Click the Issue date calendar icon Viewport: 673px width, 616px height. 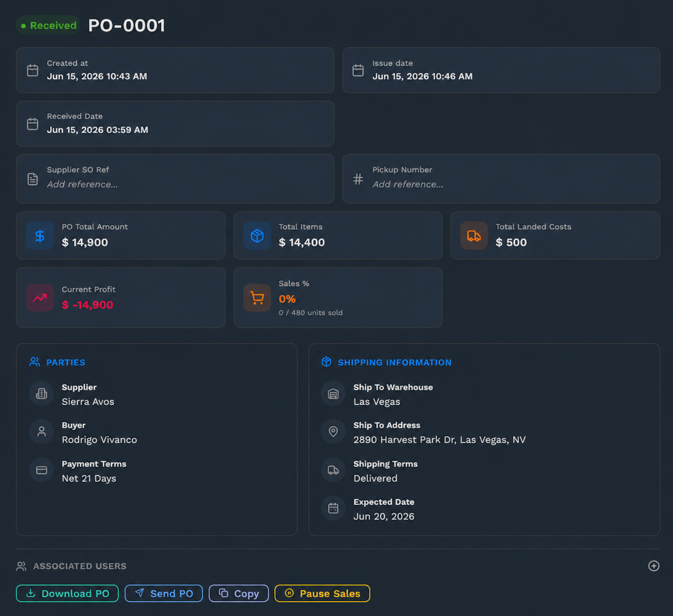click(x=358, y=70)
